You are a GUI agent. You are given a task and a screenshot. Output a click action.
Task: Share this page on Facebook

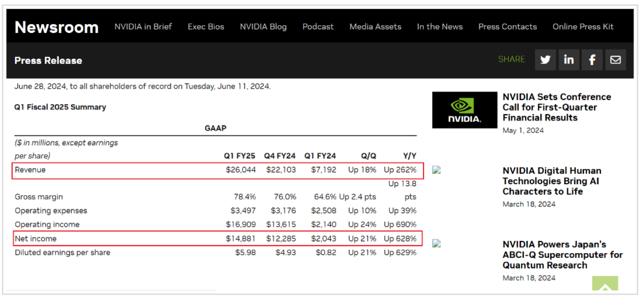(592, 60)
